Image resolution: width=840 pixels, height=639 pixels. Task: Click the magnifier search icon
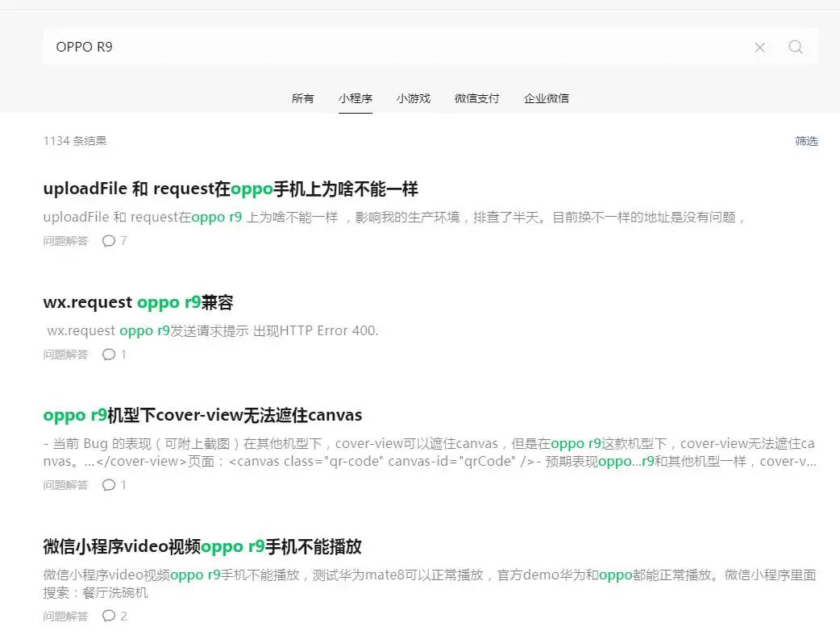(x=796, y=47)
